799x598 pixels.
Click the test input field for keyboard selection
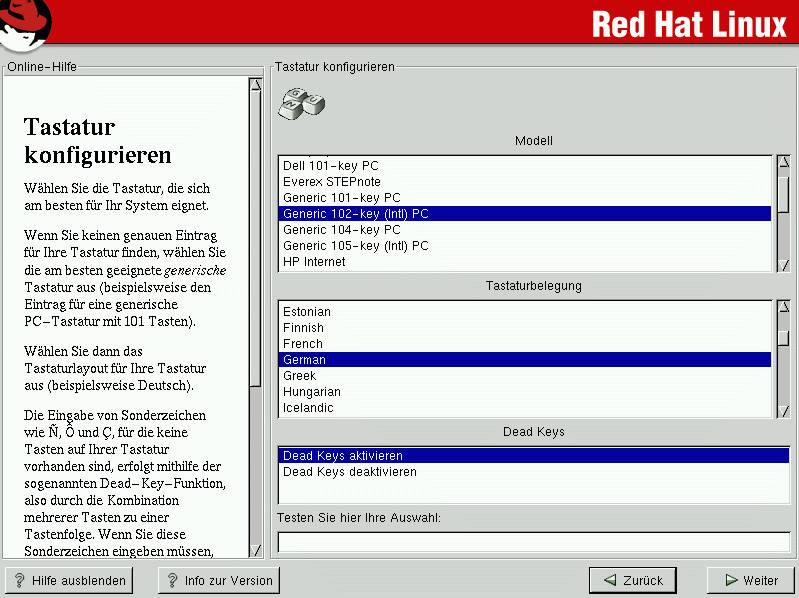pos(533,542)
